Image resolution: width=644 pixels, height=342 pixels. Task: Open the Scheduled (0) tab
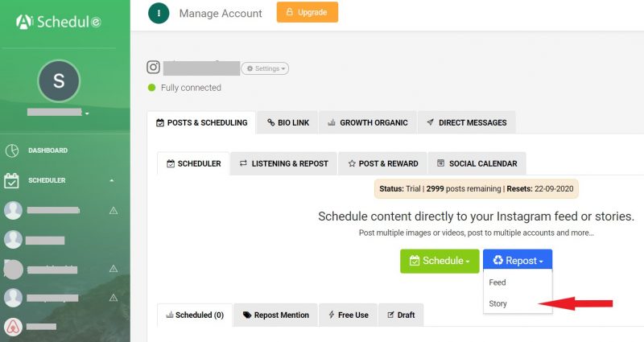tap(195, 315)
